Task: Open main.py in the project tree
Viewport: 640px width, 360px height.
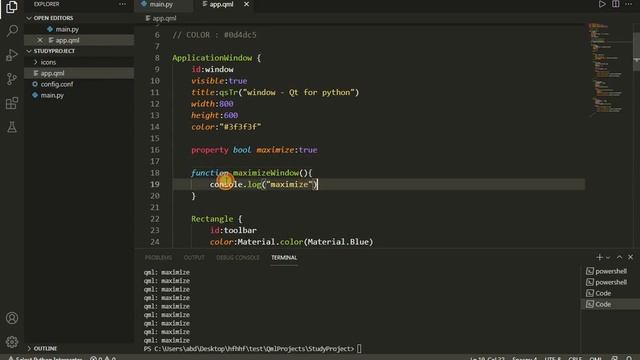Action: pos(52,95)
